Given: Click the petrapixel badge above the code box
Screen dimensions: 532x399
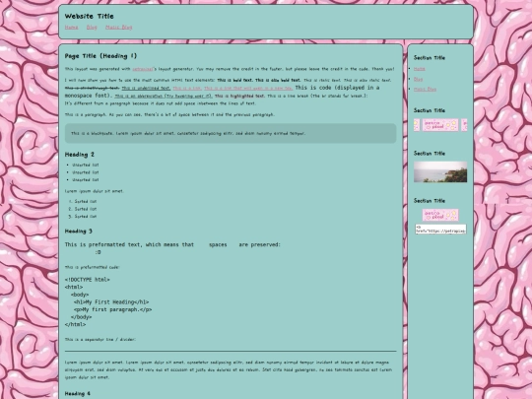Looking at the screenshot, I should pos(440,215).
